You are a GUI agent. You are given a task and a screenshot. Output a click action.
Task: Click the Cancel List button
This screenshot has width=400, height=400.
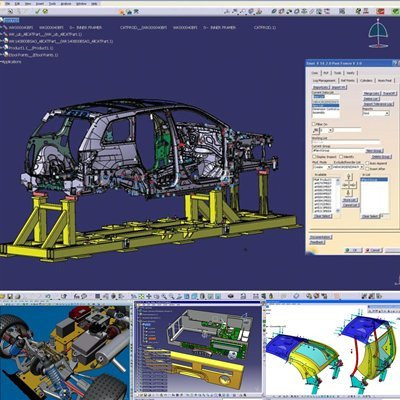tap(351, 205)
